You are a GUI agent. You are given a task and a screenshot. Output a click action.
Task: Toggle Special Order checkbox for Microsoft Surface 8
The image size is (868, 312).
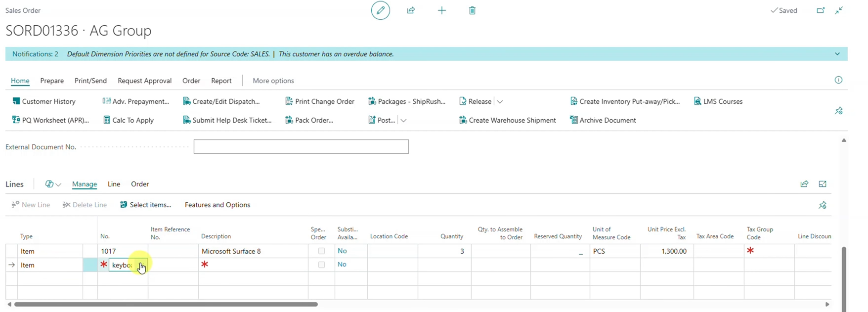coord(321,251)
